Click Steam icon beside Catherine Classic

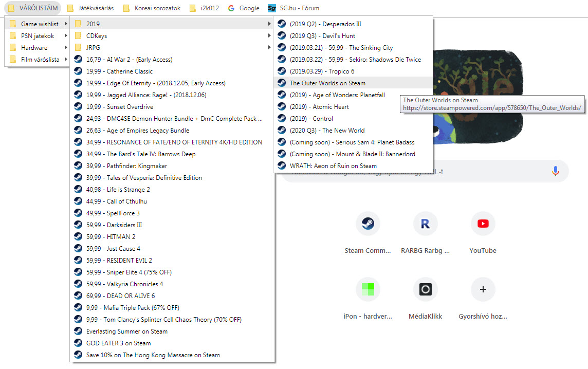tap(78, 71)
